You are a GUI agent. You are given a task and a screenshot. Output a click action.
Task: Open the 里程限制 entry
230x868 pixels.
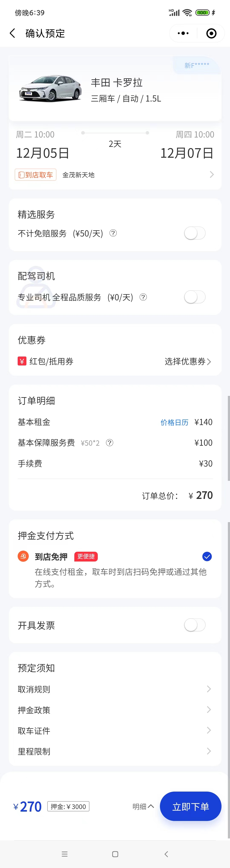[x=115, y=751]
